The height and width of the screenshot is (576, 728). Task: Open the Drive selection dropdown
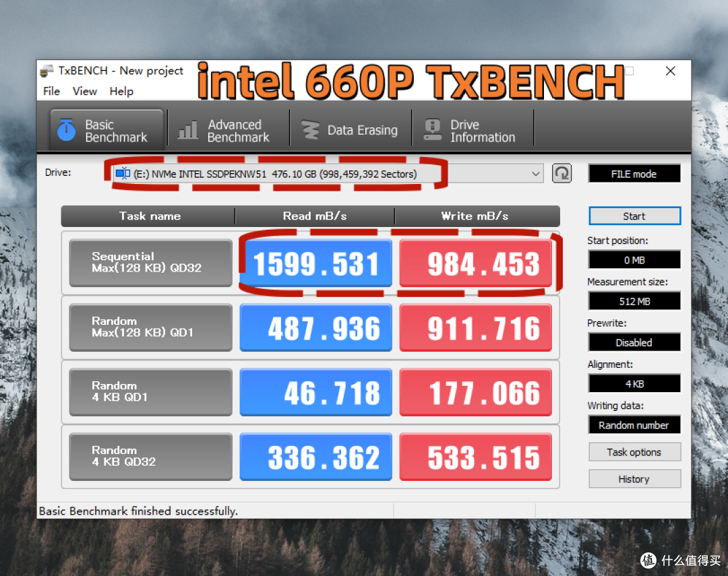tap(536, 173)
